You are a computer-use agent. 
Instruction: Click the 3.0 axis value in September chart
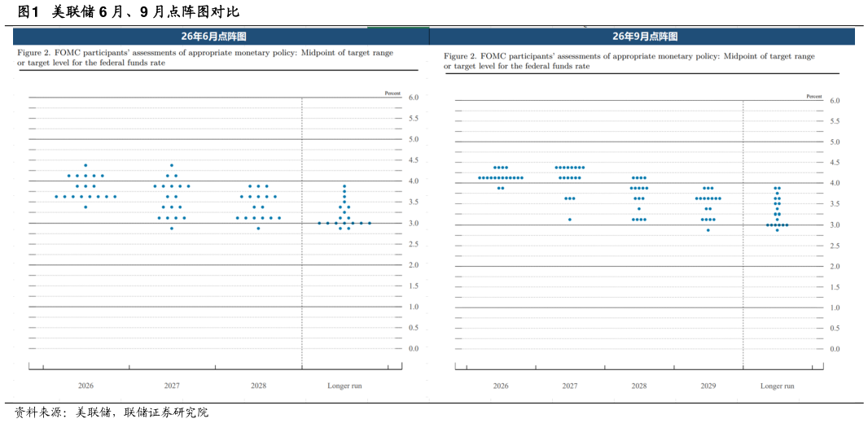(835, 225)
